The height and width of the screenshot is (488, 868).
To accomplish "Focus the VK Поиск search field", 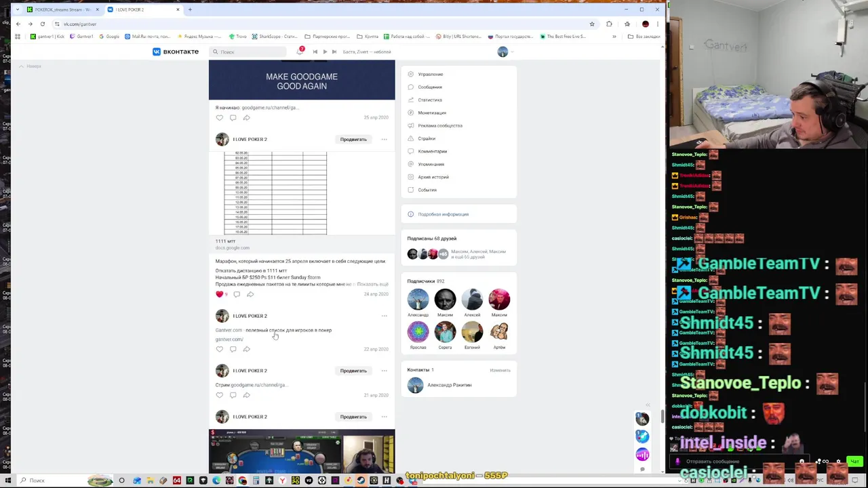I will coord(249,52).
